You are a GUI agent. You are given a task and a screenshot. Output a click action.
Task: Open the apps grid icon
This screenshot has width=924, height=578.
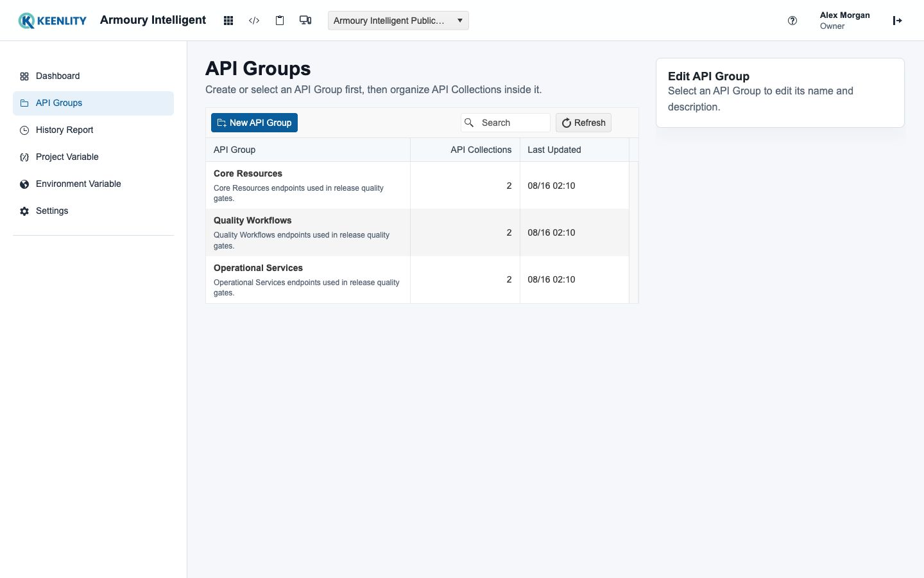tap(228, 21)
